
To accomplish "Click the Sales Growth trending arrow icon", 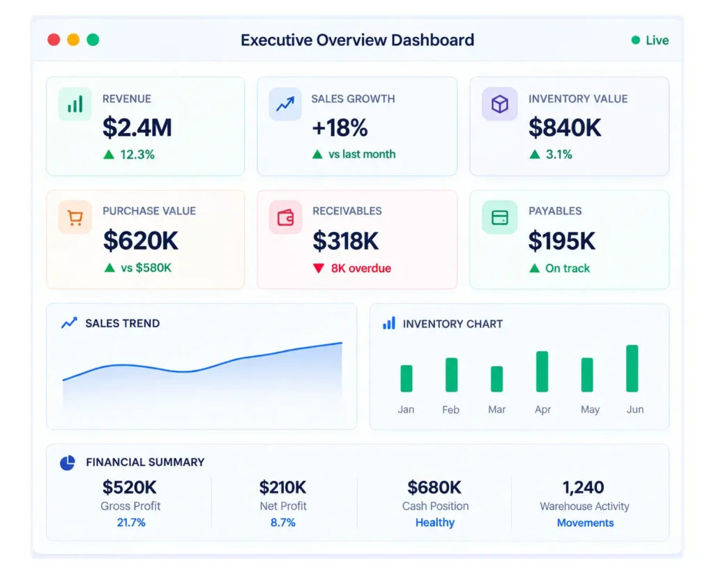I will pos(285,105).
